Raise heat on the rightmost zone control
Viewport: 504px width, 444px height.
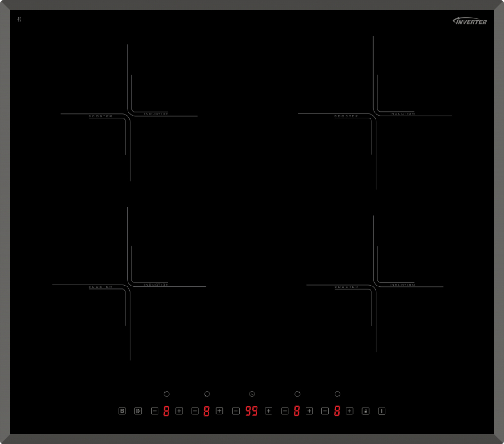point(350,411)
